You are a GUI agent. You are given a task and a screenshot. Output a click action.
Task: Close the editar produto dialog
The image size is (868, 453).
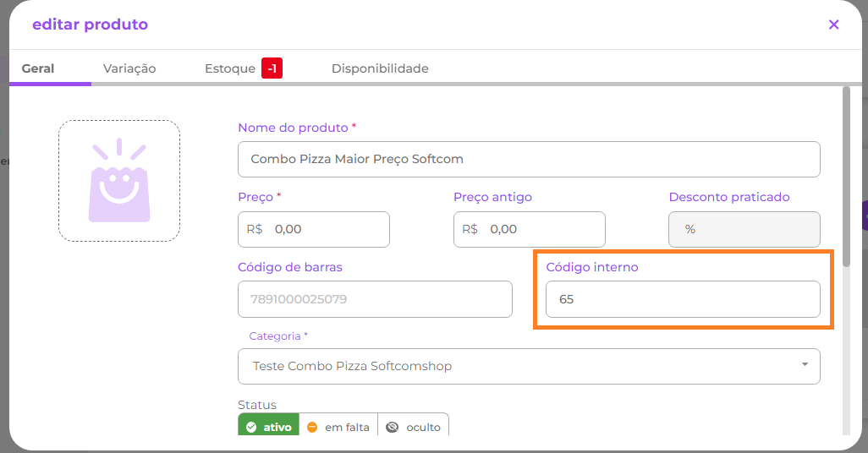pos(833,25)
